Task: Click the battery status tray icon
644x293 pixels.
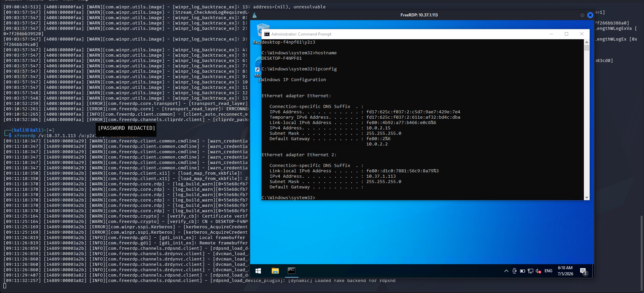Action: 522,271
